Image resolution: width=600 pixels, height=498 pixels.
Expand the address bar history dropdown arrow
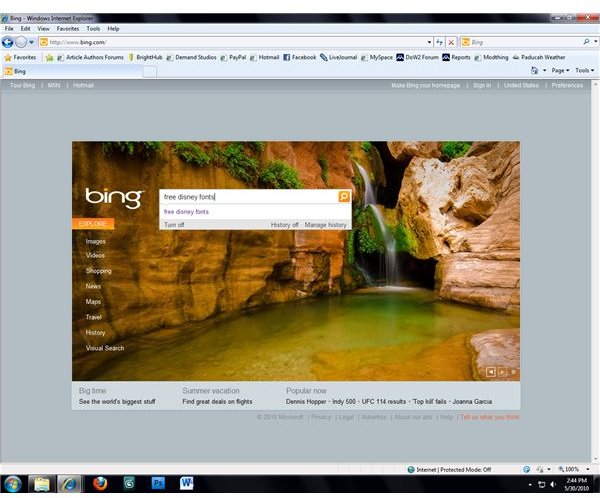coord(429,42)
